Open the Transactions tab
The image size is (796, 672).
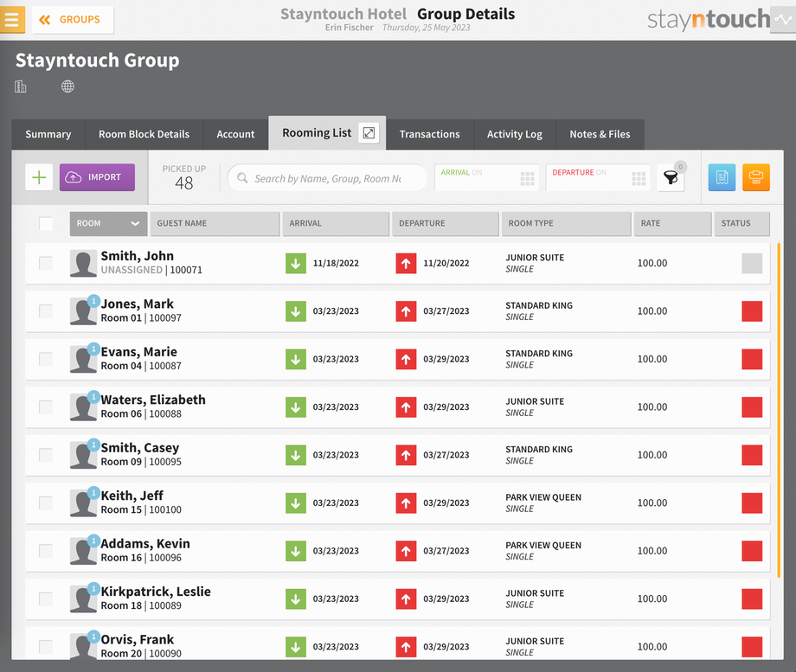tap(429, 135)
